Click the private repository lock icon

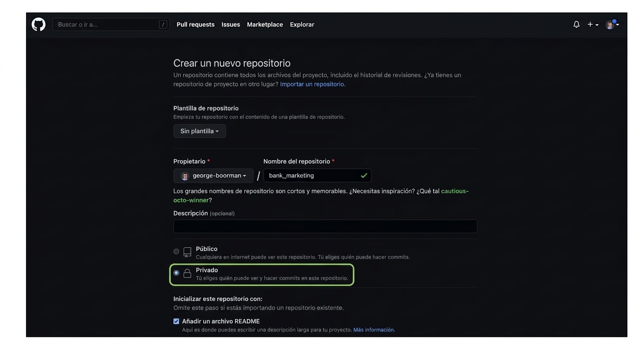click(187, 273)
